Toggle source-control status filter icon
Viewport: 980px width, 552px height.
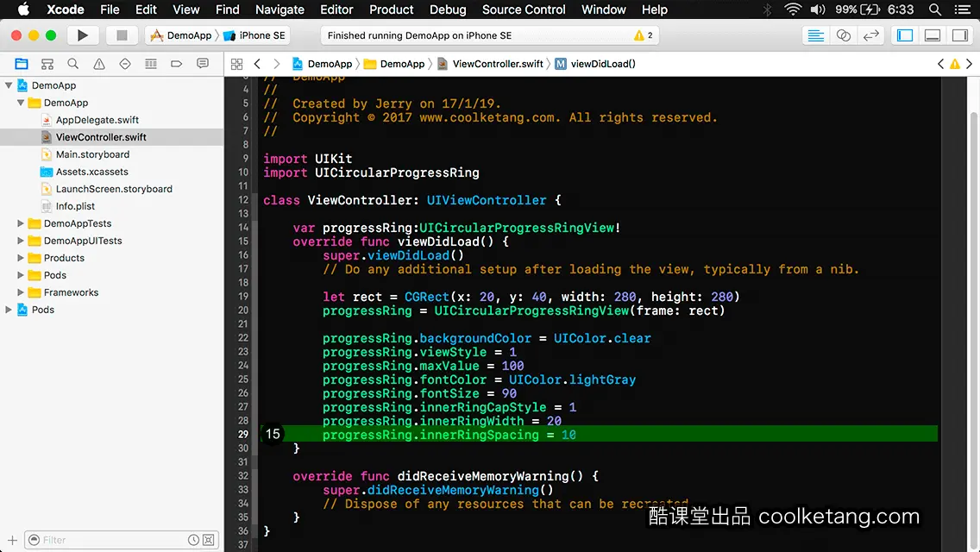tap(209, 540)
